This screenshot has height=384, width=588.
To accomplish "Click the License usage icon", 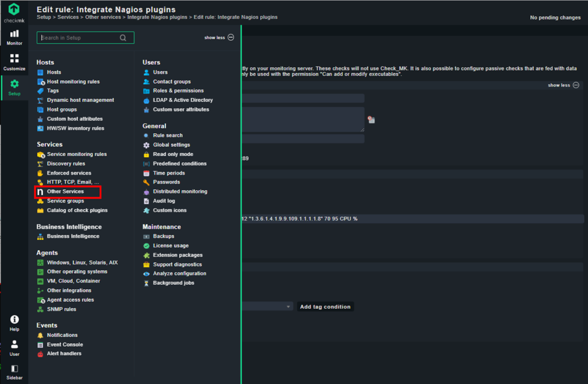I will coord(146,246).
